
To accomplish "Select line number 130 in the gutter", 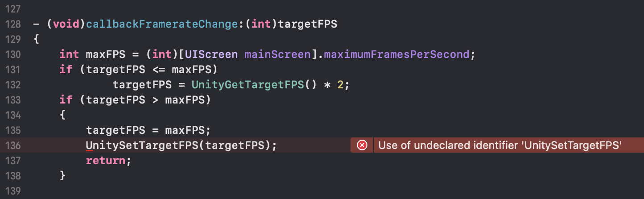I will (x=13, y=54).
